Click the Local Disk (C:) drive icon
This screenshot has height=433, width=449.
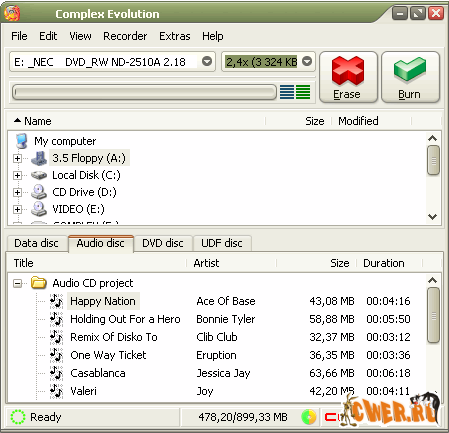39,175
